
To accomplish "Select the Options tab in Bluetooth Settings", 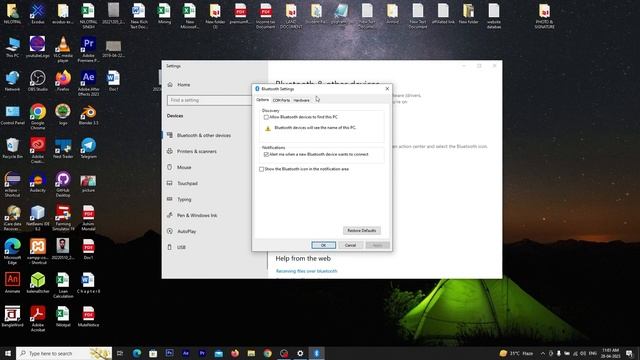I will coord(262,100).
